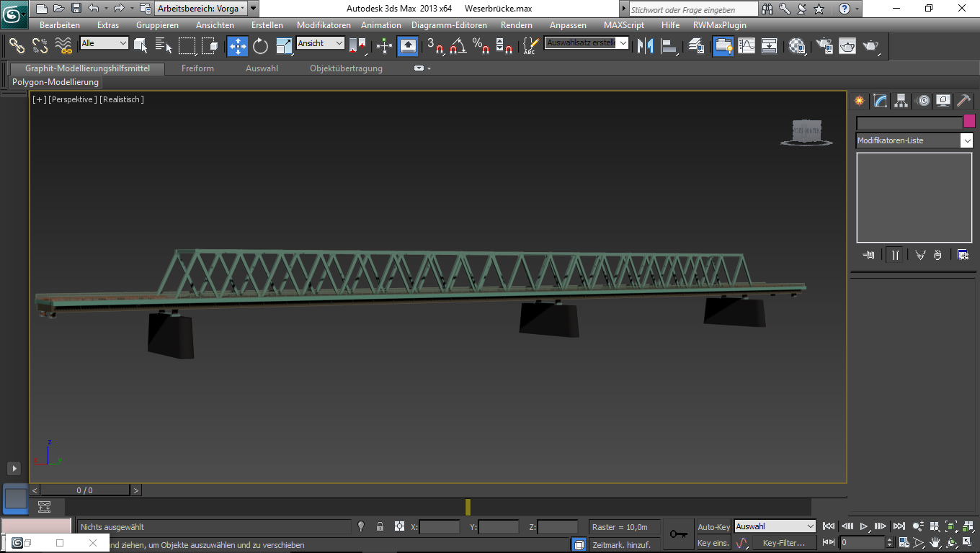
Task: Open the Rendern menu
Action: point(516,25)
